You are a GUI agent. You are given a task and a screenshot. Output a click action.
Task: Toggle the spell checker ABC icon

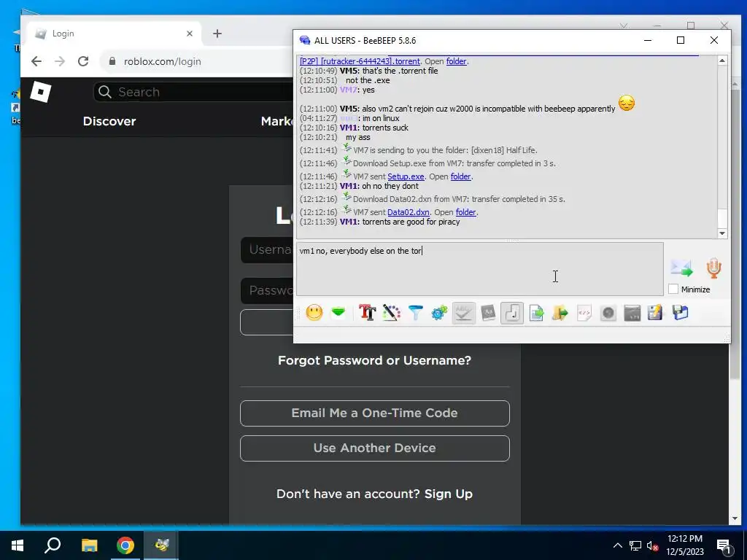tap(463, 313)
